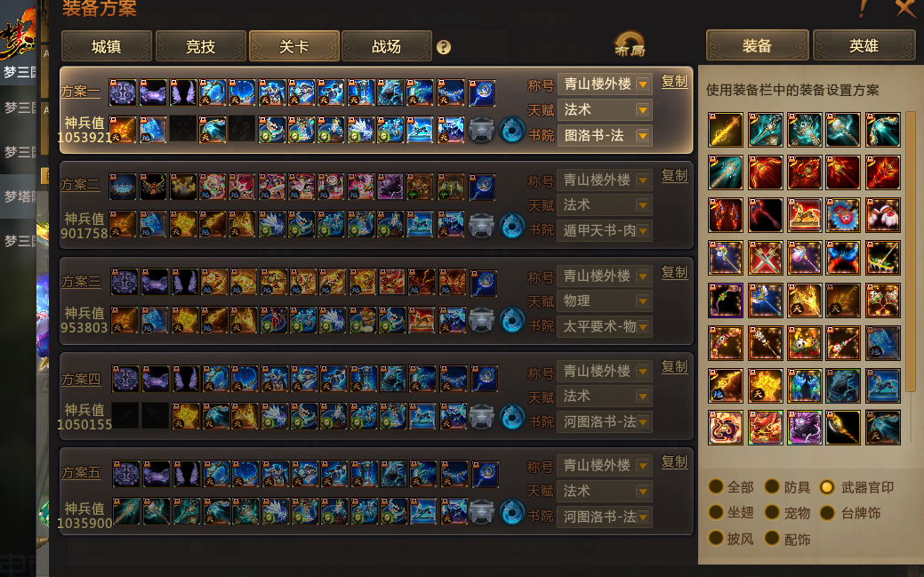
Task: Select the 全部 filter radio button
Action: pyautogui.click(x=716, y=487)
